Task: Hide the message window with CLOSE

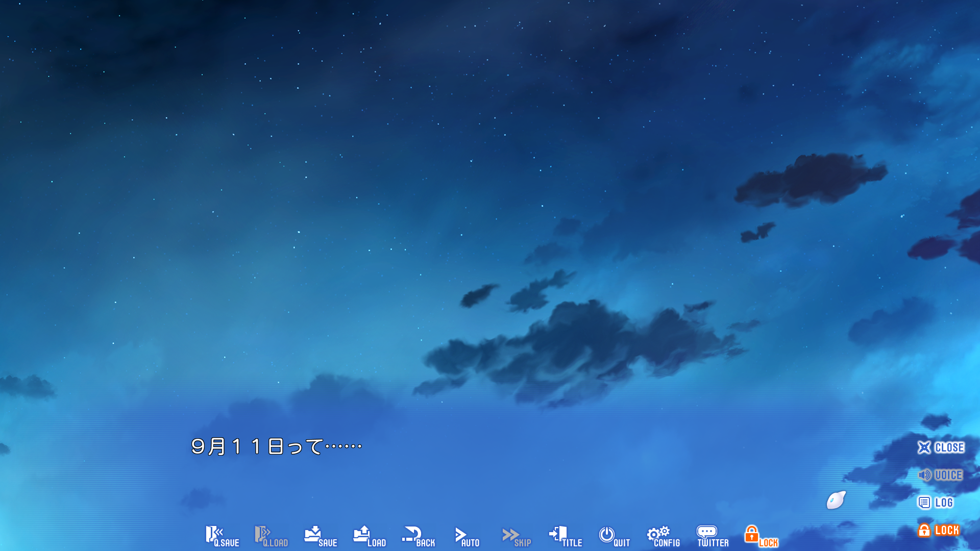Action: pyautogui.click(x=941, y=447)
